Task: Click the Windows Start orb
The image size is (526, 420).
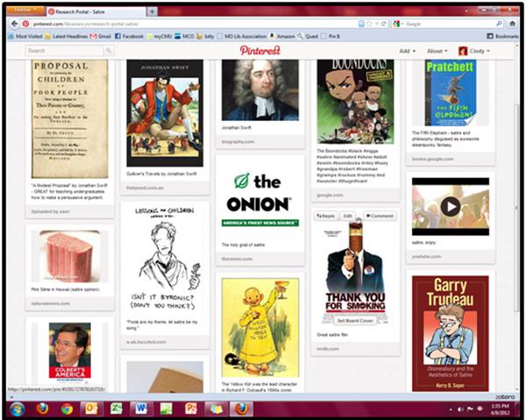Action: click(15, 409)
